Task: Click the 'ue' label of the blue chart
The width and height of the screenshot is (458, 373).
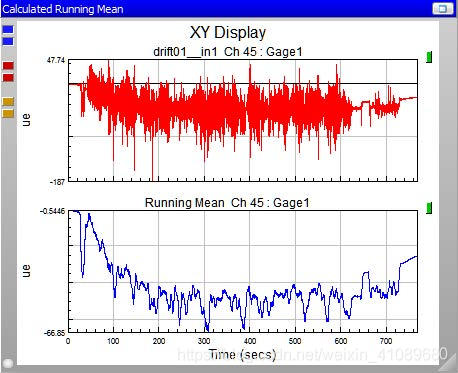Action: pos(26,271)
